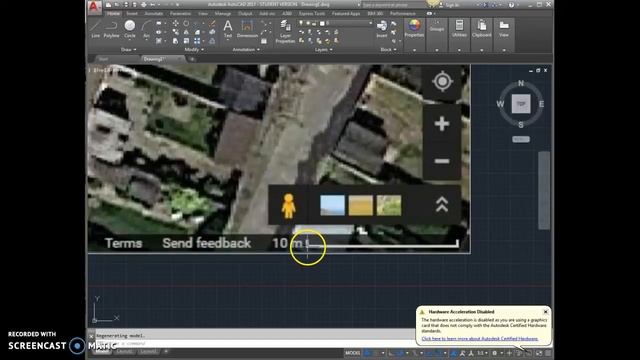This screenshot has height=360, width=640.
Task: Toggle snap mode in status bar
Action: click(x=377, y=353)
